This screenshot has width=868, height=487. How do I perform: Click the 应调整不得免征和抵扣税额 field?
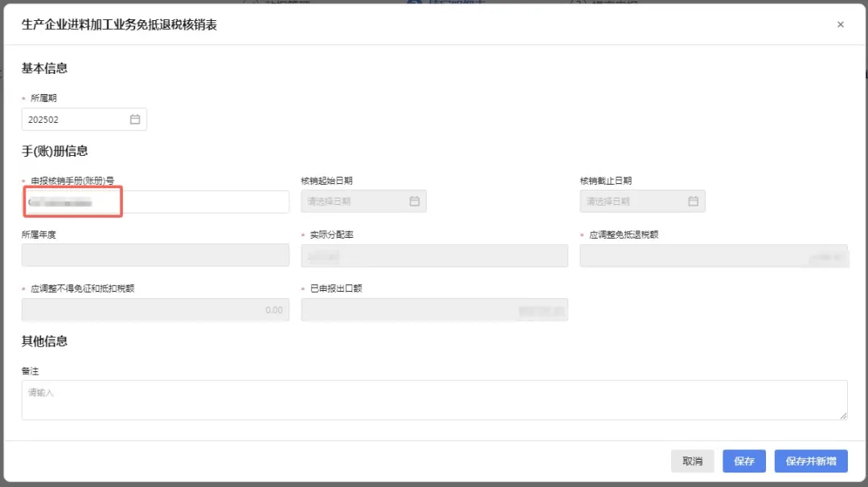pyautogui.click(x=154, y=309)
